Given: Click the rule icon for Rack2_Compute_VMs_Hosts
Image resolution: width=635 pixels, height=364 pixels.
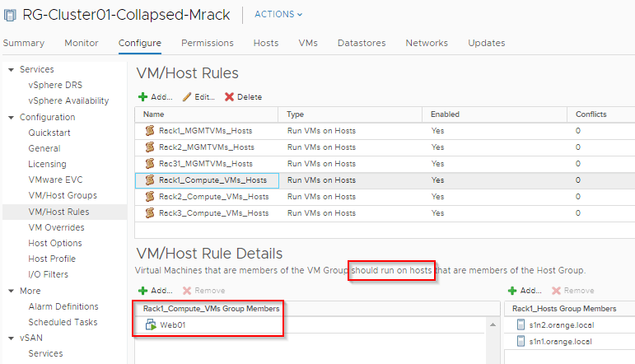Looking at the screenshot, I should pyautogui.click(x=150, y=196).
